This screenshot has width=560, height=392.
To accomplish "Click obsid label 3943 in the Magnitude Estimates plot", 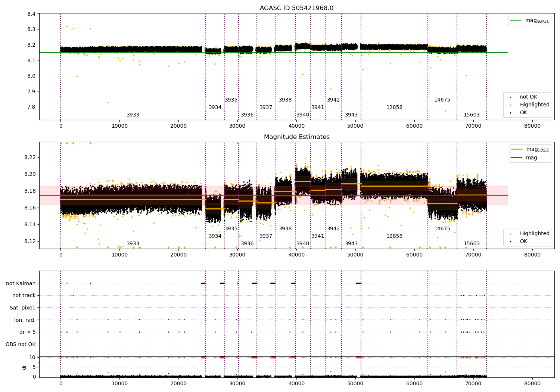I will click(351, 243).
